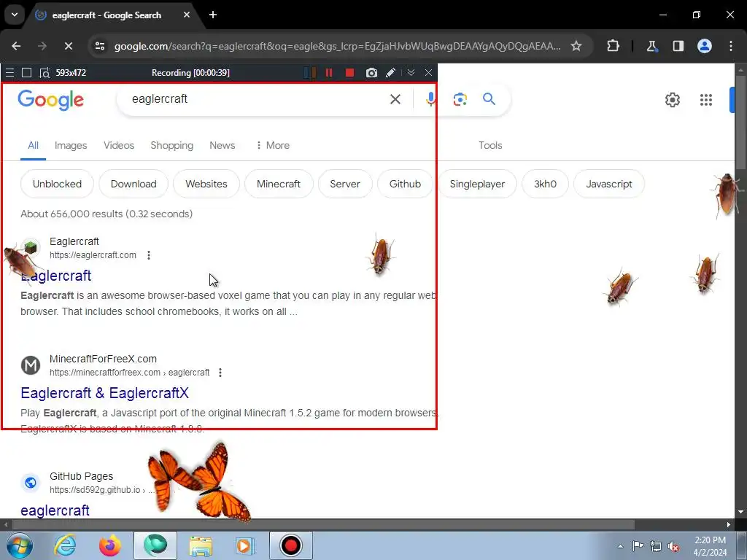Viewport: 747px width, 560px height.
Task: Open the Windows Start orb
Action: (19, 545)
